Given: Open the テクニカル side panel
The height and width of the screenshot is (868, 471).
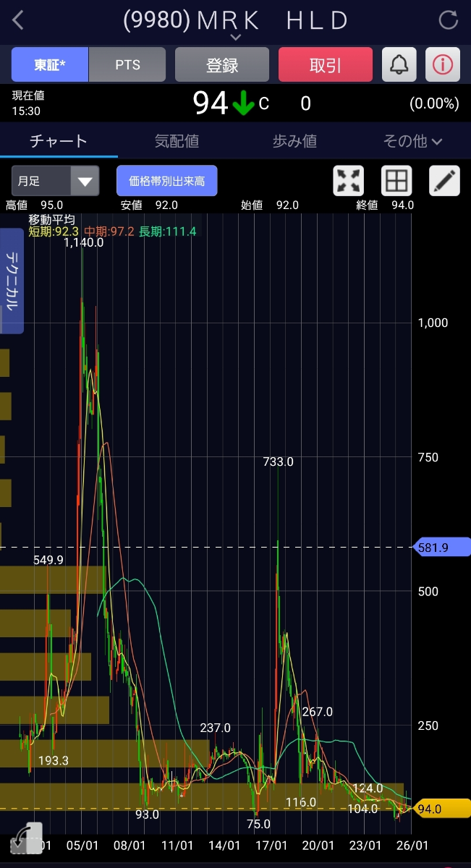Looking at the screenshot, I should click(x=12, y=281).
